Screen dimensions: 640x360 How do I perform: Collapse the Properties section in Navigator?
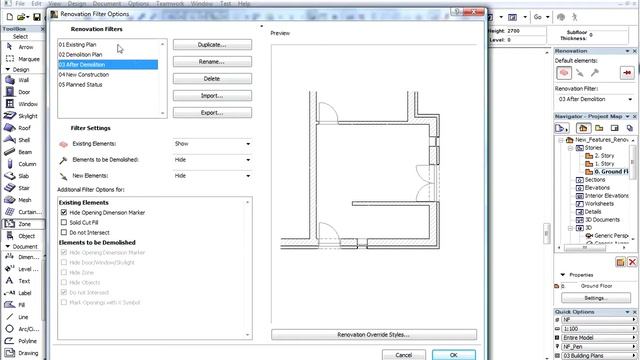tap(563, 275)
